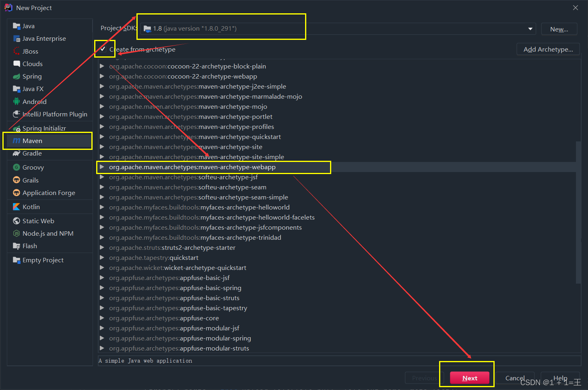
Task: Select the Spring project type
Action: (x=50, y=77)
